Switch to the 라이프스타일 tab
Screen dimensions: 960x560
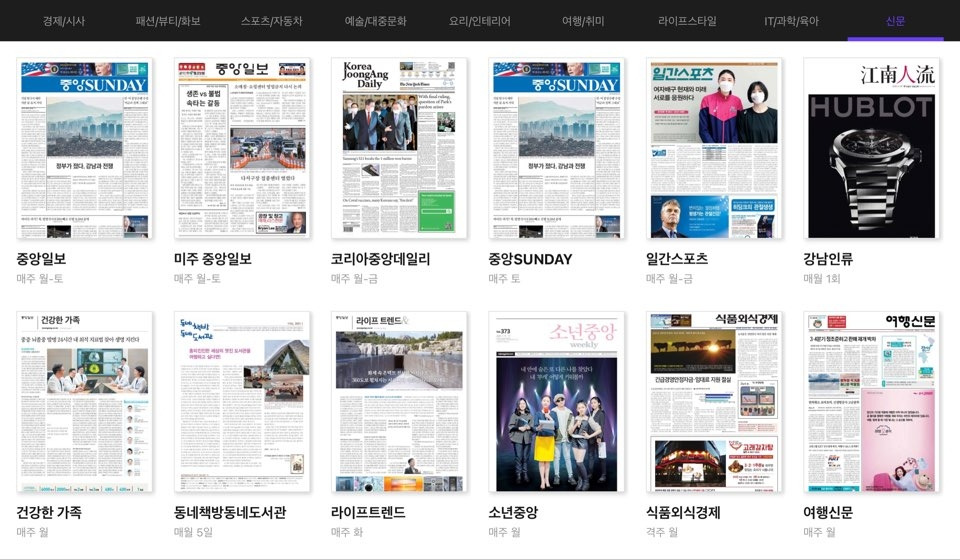tap(687, 21)
